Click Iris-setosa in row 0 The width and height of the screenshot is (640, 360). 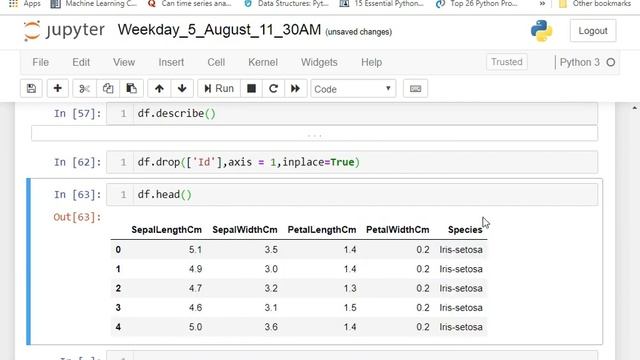tap(461, 249)
